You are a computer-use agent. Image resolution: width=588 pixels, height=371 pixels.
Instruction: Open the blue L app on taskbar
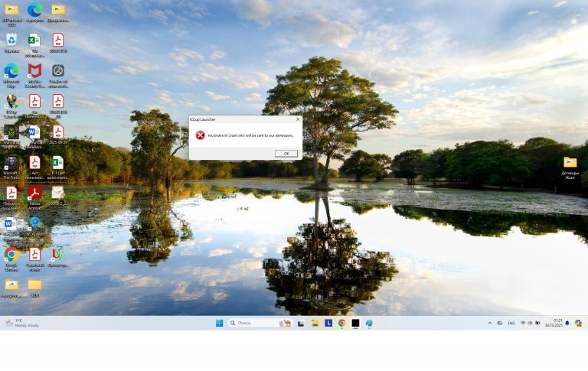coord(328,323)
